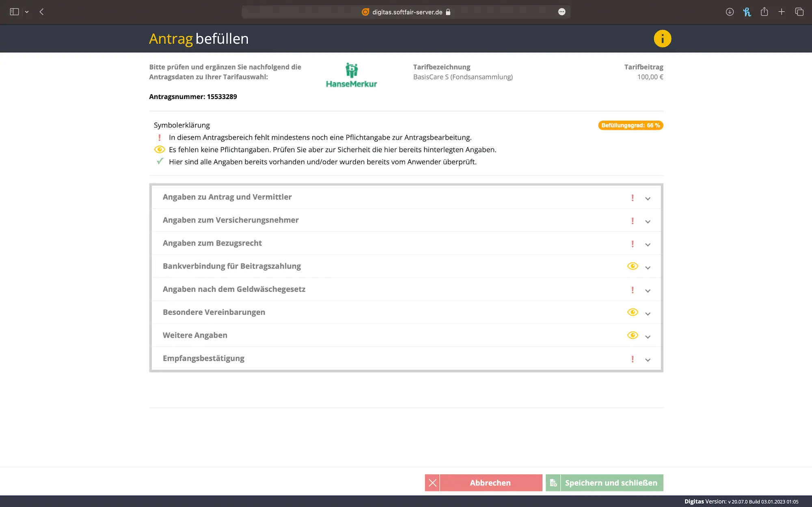812x507 pixels.
Task: Click the new tab plus icon
Action: pos(782,12)
